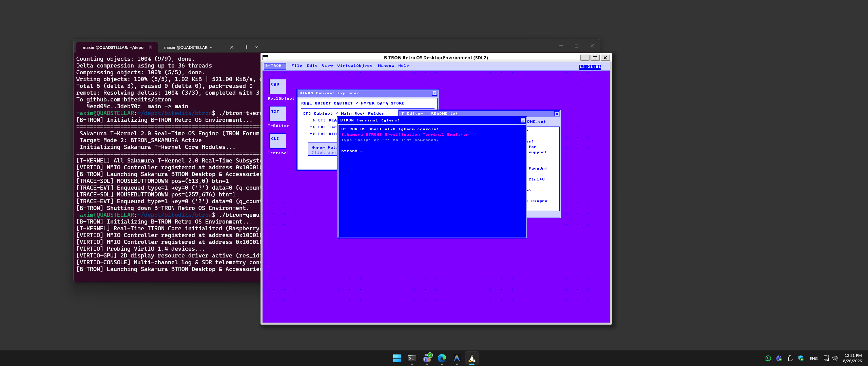Open the Teams status tray icon
Viewport: 868px width, 366px height.
coord(779,358)
